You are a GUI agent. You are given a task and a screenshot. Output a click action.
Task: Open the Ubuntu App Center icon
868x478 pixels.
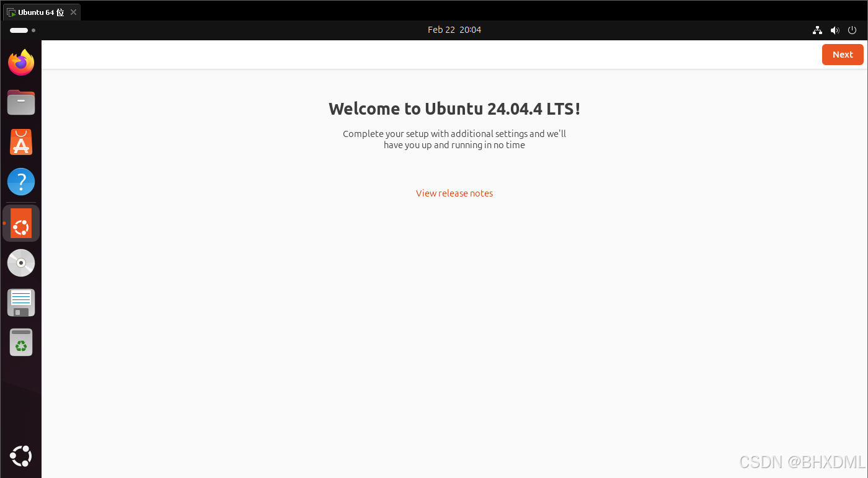pos(21,142)
